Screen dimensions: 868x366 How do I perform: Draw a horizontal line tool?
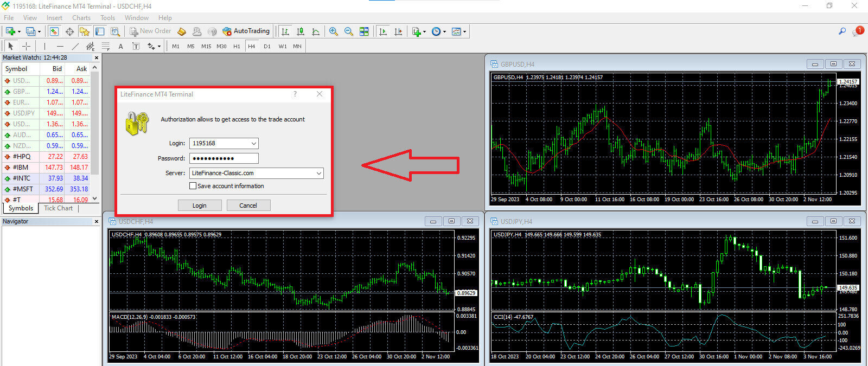coord(60,47)
